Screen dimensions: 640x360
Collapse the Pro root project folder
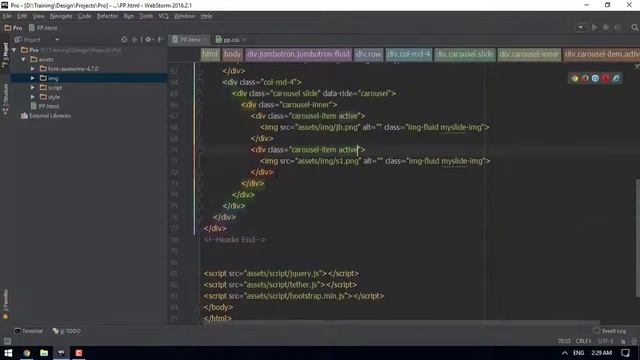pyautogui.click(x=14, y=50)
